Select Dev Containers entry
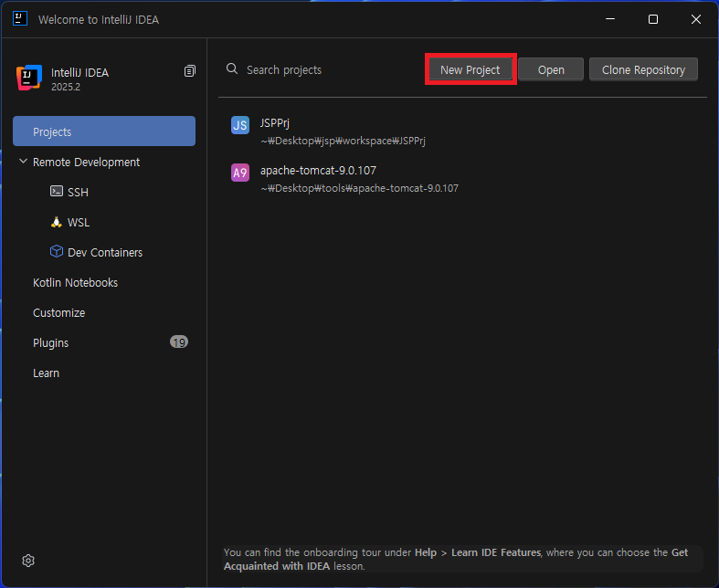The height and width of the screenshot is (588, 719). 105,253
